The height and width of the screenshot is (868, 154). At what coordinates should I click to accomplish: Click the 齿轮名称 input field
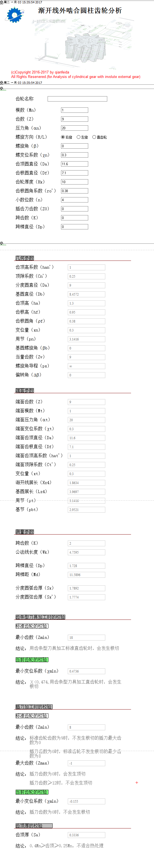[x=77, y=99]
